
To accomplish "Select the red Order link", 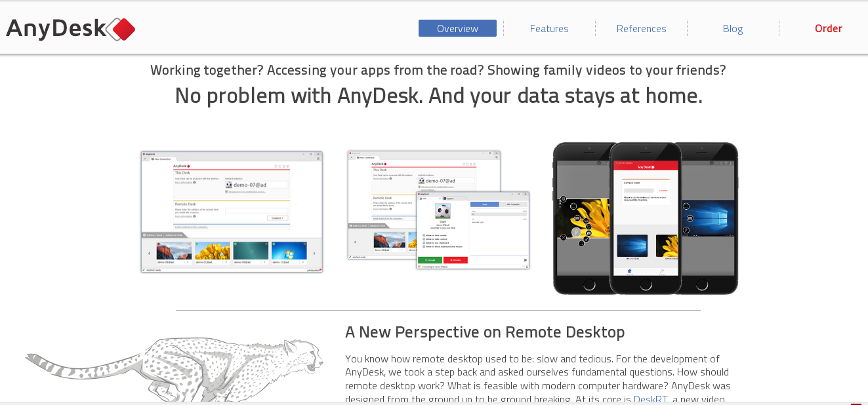I will (829, 28).
